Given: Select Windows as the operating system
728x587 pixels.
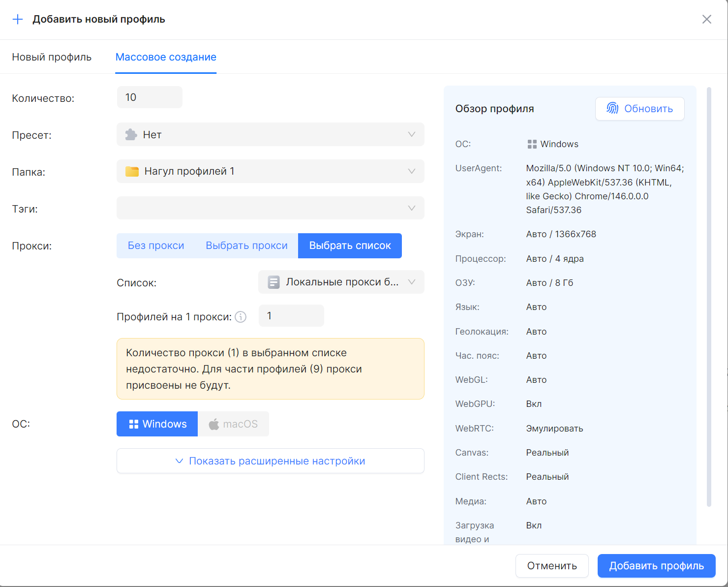Looking at the screenshot, I should (157, 424).
